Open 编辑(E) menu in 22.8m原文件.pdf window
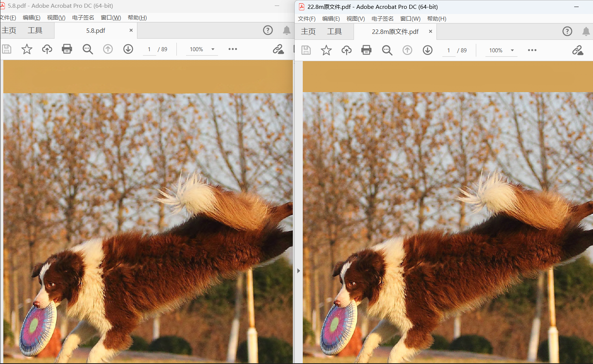Image resolution: width=593 pixels, height=364 pixels. (x=331, y=19)
